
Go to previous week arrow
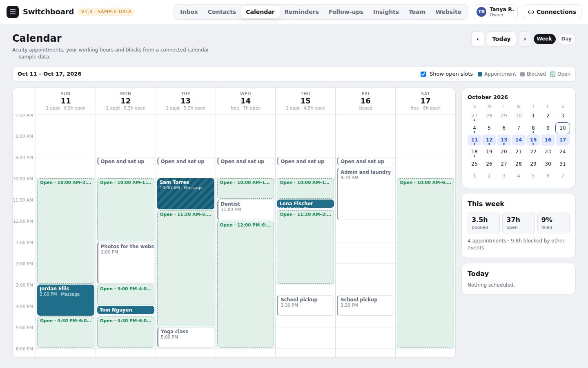(478, 39)
